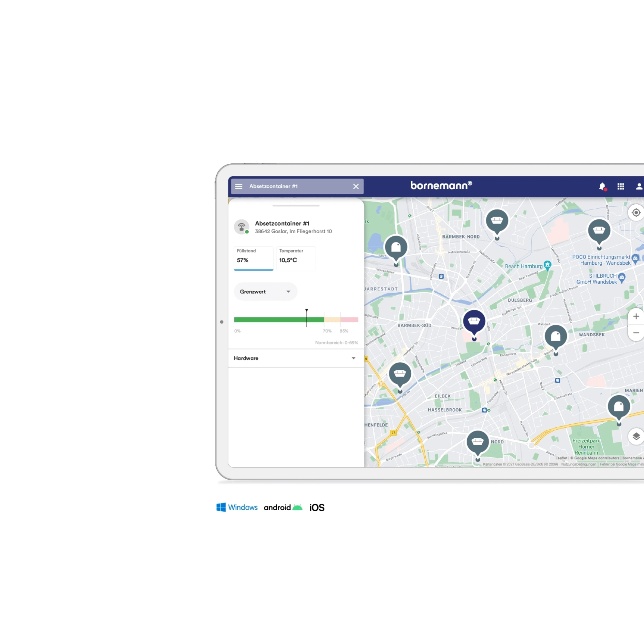This screenshot has height=644, width=644.
Task: Open the apps grid menu
Action: point(620,186)
